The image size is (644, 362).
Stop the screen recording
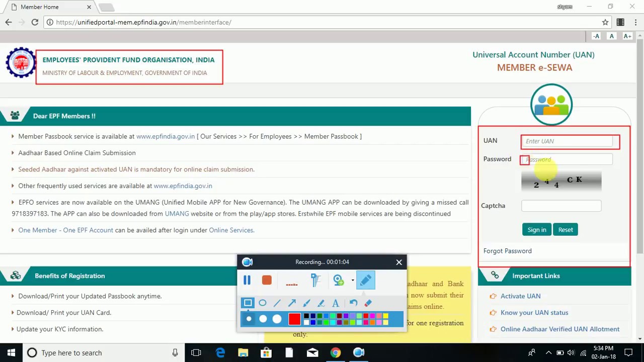coord(267,280)
